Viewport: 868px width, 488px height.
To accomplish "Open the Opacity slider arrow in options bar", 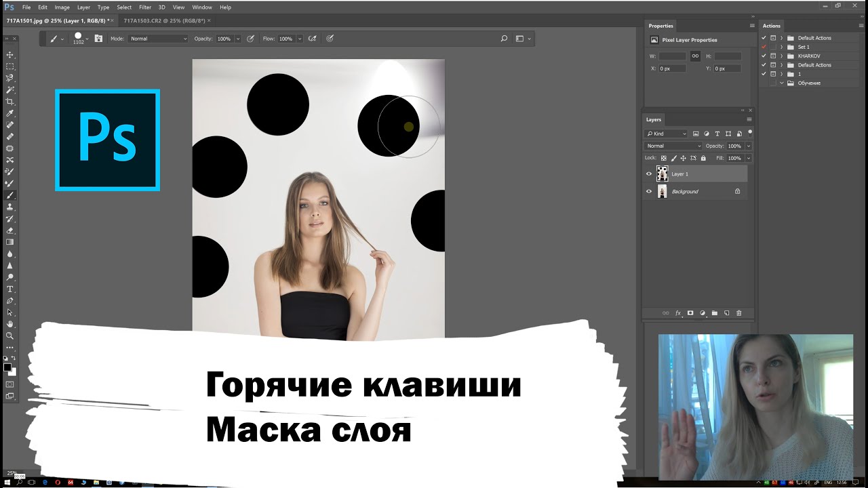I will [237, 39].
